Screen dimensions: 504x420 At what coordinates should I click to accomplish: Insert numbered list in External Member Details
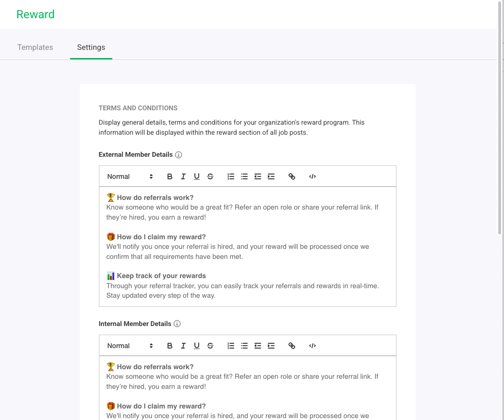(231, 176)
